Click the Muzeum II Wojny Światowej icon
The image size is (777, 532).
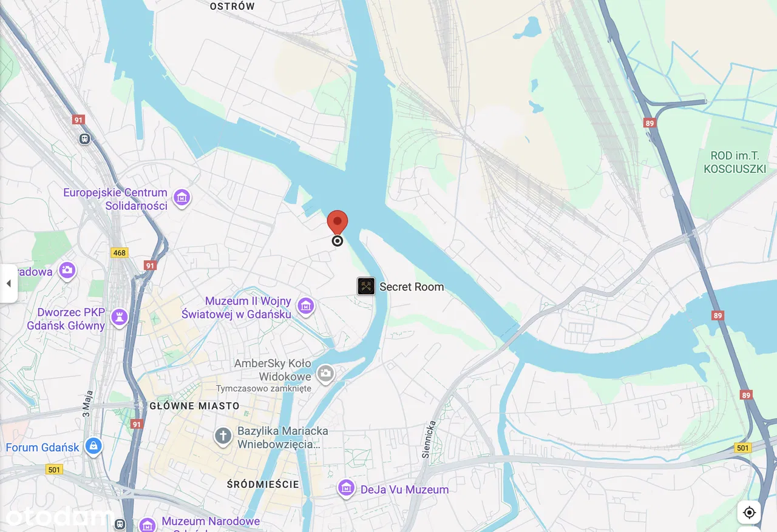[x=305, y=306]
